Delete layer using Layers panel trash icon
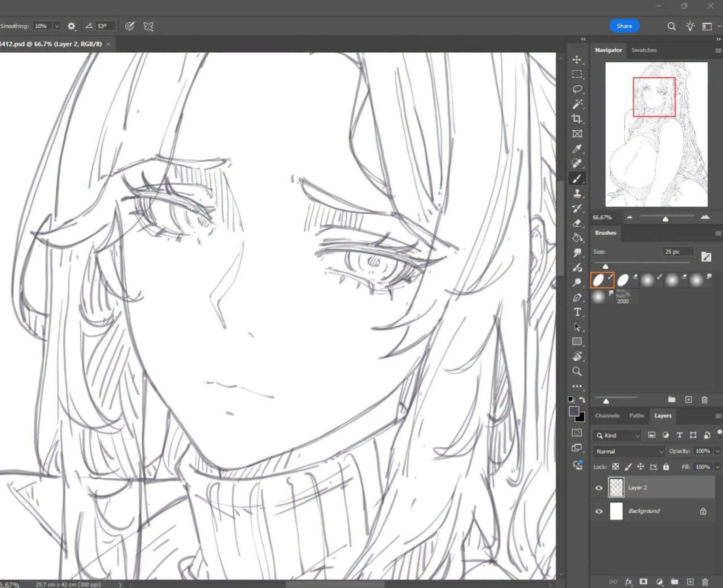This screenshot has width=723, height=588. click(705, 582)
